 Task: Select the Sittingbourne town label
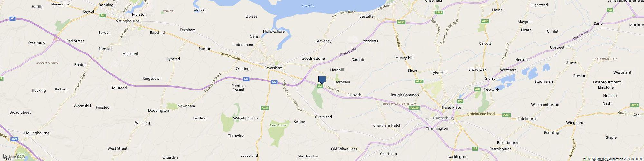[x=128, y=21]
